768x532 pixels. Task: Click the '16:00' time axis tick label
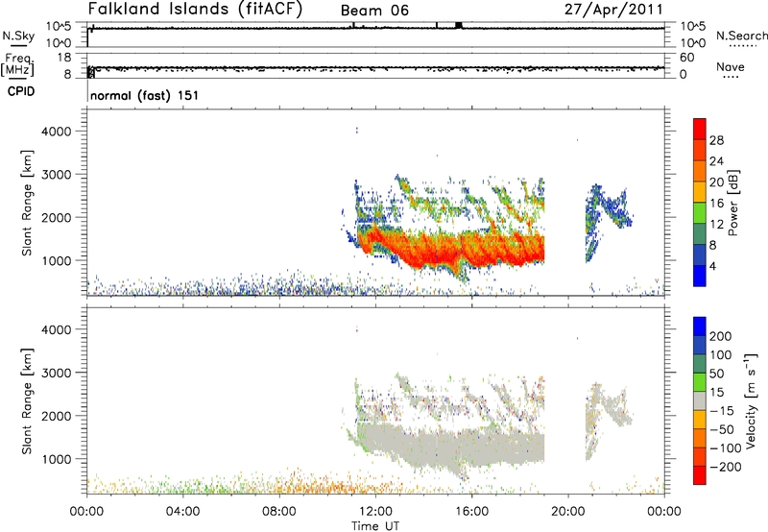pyautogui.click(x=471, y=512)
